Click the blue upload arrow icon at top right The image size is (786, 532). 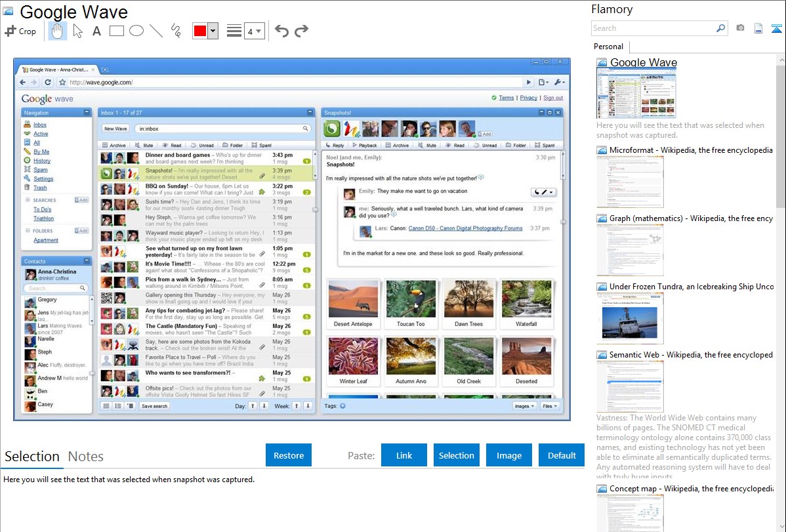(776, 28)
